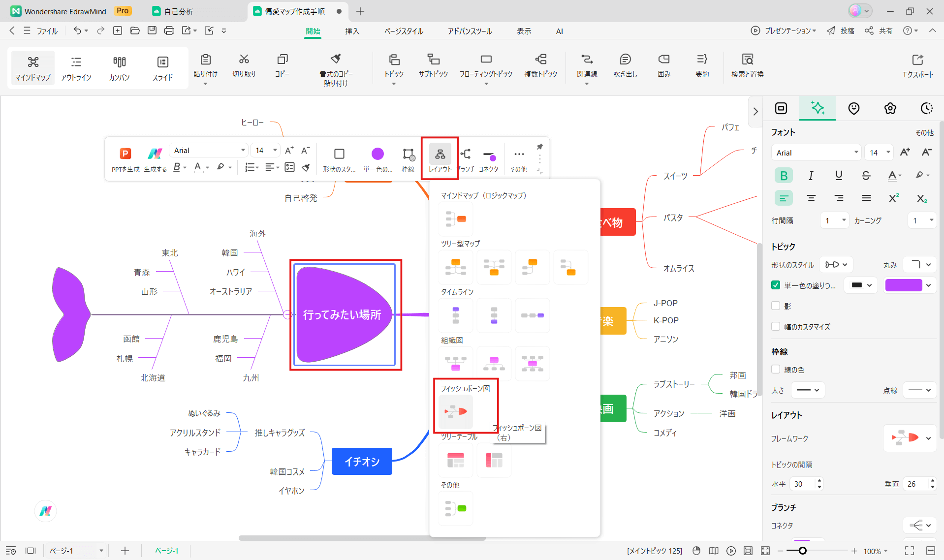
Task: Enable the Shadow (影) checkbox
Action: (x=776, y=306)
